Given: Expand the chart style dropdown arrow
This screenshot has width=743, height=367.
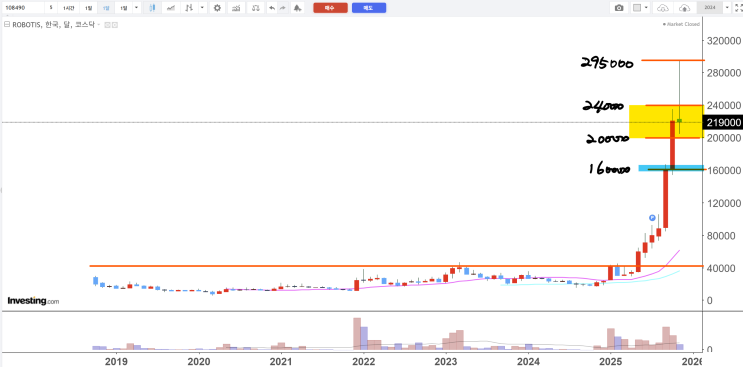Looking at the screenshot, I should click(203, 8).
